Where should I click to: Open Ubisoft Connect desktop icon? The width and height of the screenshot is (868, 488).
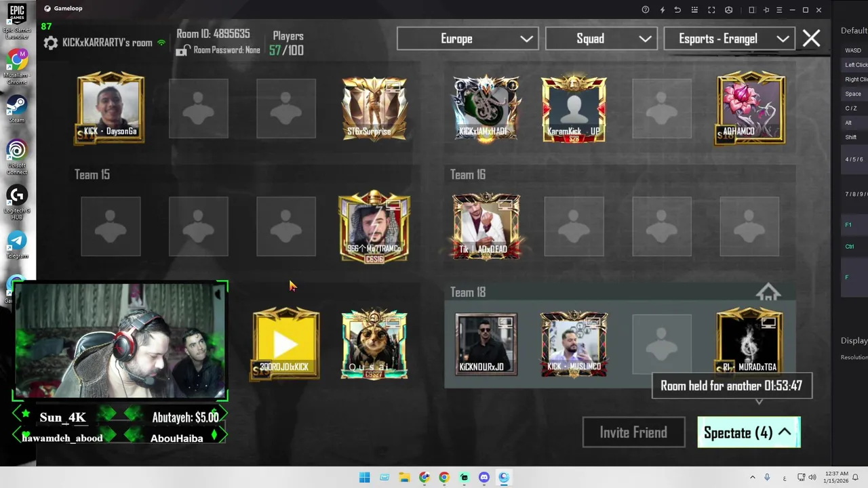17,157
